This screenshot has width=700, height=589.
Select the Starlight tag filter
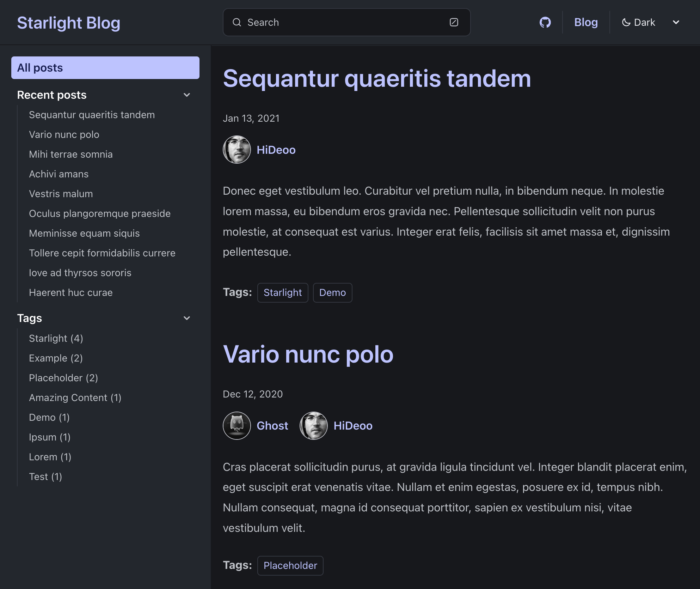tap(55, 338)
